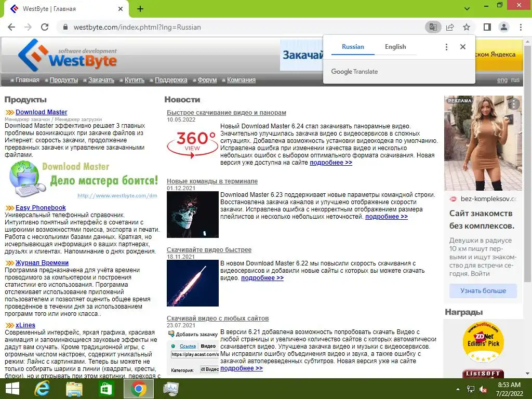This screenshot has width=532, height=399.
Task: Reload the WestByte page
Action: click(x=45, y=27)
